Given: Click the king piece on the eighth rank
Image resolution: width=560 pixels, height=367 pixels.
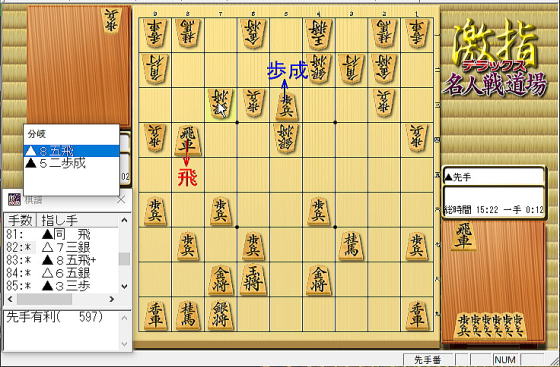Looking at the screenshot, I should click(x=253, y=280).
